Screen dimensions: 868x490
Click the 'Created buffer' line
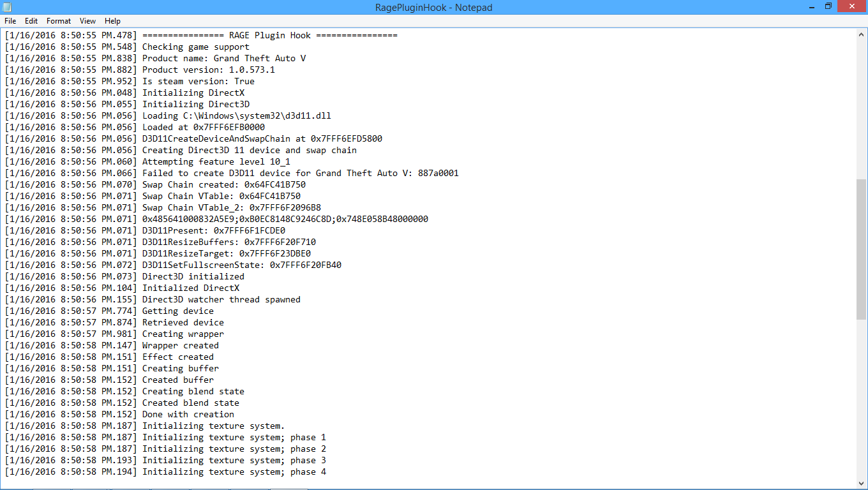tap(109, 380)
